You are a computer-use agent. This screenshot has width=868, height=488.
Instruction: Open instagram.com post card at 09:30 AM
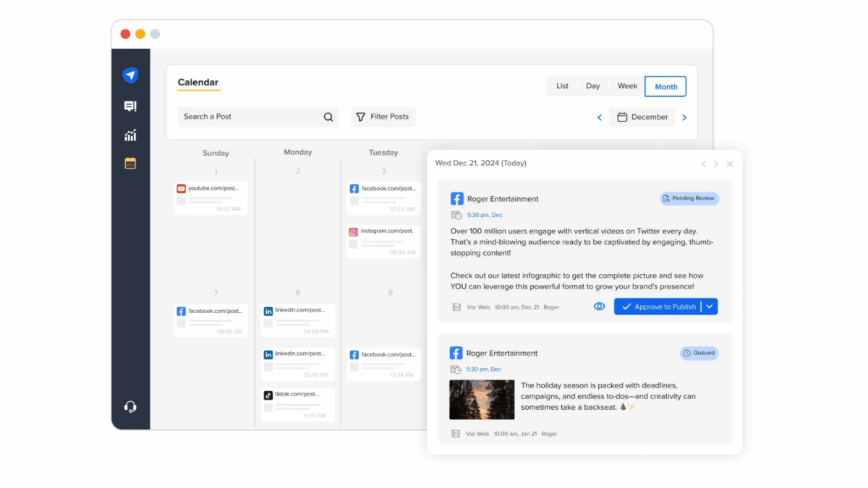tap(383, 241)
